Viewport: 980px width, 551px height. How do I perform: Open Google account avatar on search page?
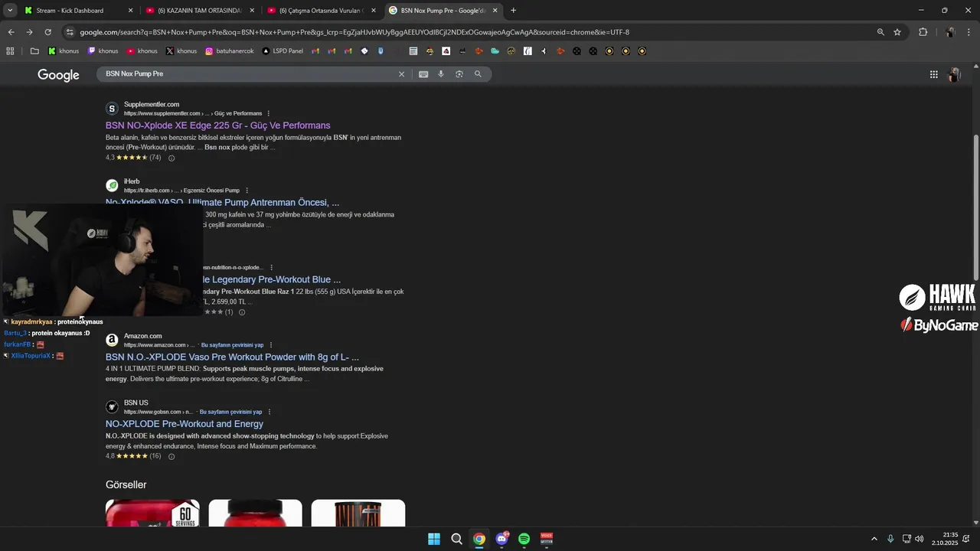pos(955,74)
